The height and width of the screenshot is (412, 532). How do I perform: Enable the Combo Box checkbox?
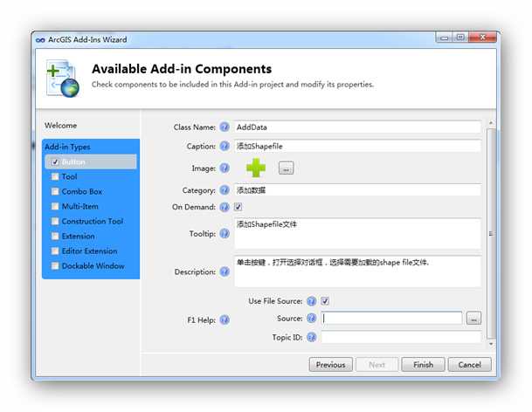pos(55,191)
